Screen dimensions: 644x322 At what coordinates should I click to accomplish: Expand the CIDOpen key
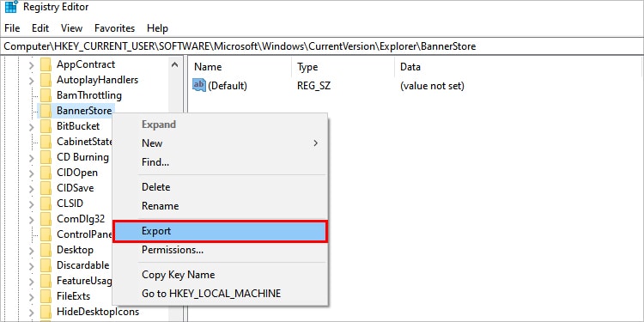(31, 173)
